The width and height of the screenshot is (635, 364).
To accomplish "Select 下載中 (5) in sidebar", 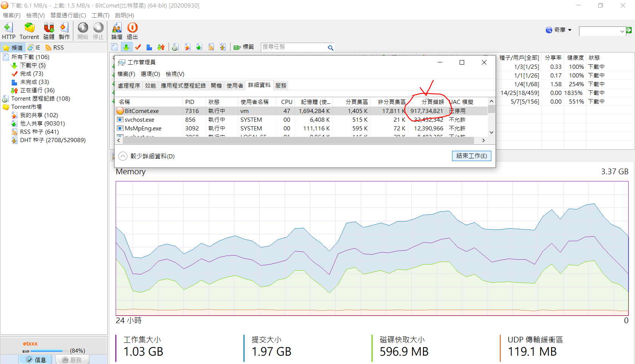I will (33, 65).
